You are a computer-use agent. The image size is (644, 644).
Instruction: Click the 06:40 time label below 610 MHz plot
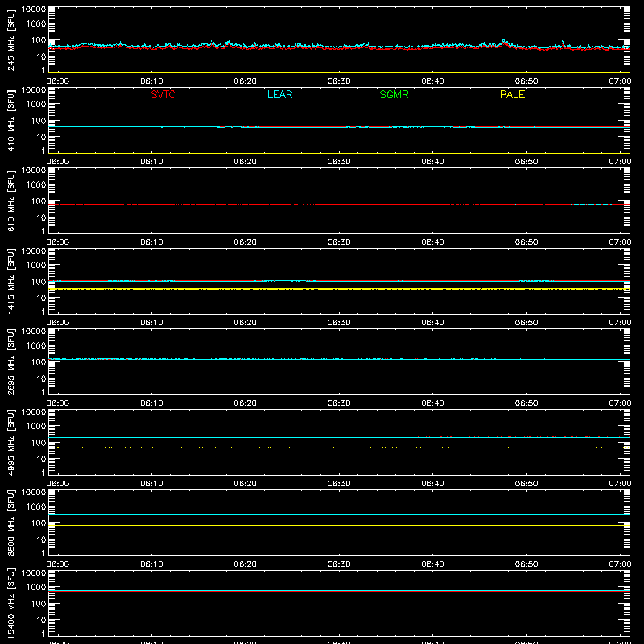pos(432,242)
